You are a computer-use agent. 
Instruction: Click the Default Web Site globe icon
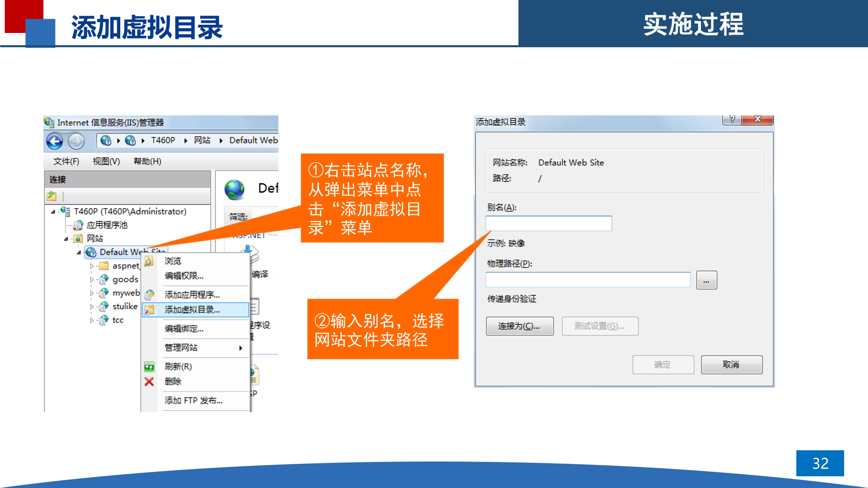(91, 252)
